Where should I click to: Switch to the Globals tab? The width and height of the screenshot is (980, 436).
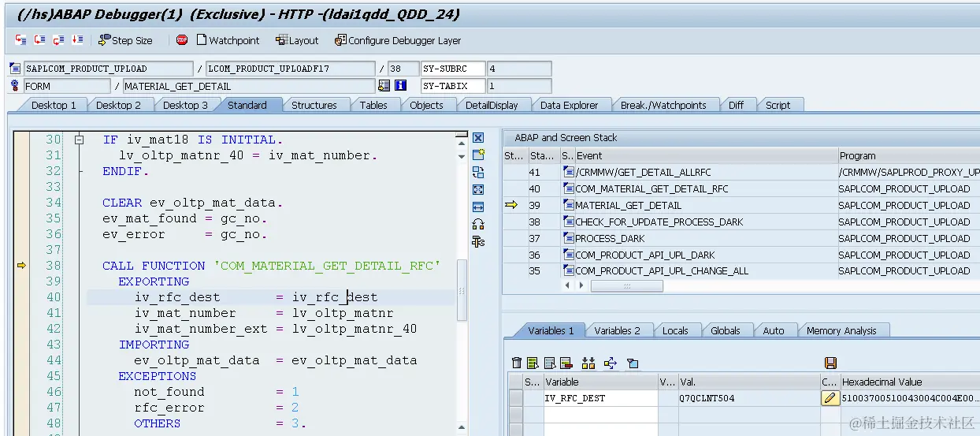click(x=726, y=330)
